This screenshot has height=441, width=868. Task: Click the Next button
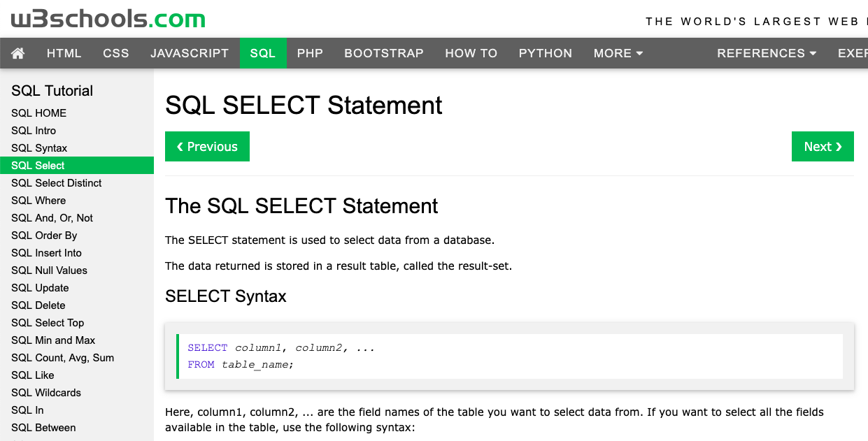823,146
